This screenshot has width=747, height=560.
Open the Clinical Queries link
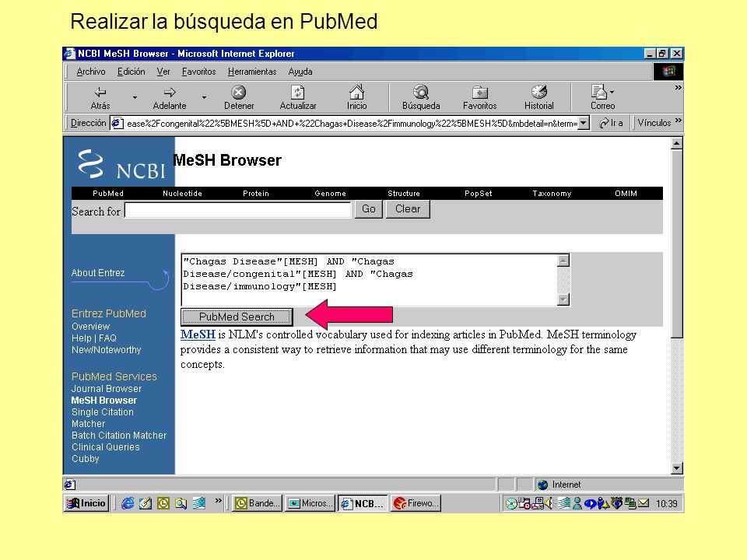tap(106, 447)
